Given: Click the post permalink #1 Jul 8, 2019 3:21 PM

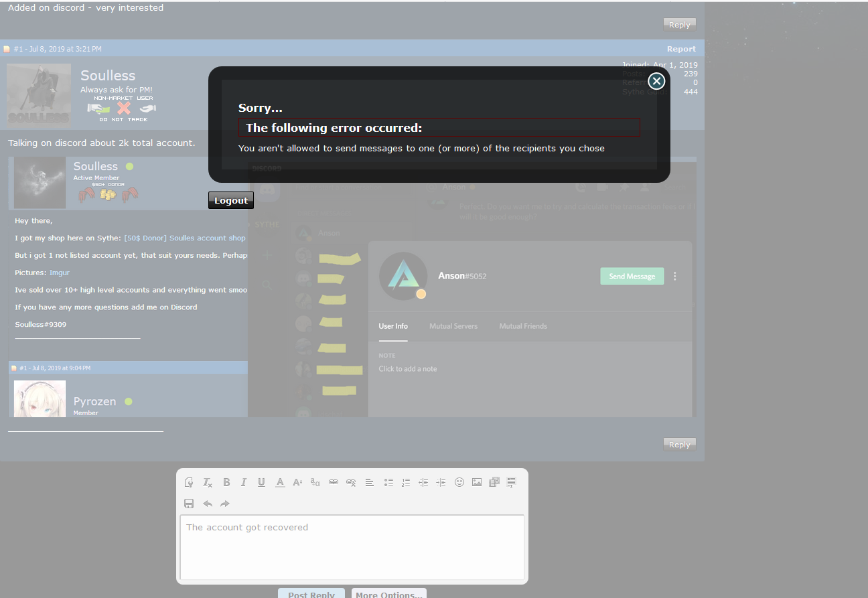Looking at the screenshot, I should tap(58, 49).
